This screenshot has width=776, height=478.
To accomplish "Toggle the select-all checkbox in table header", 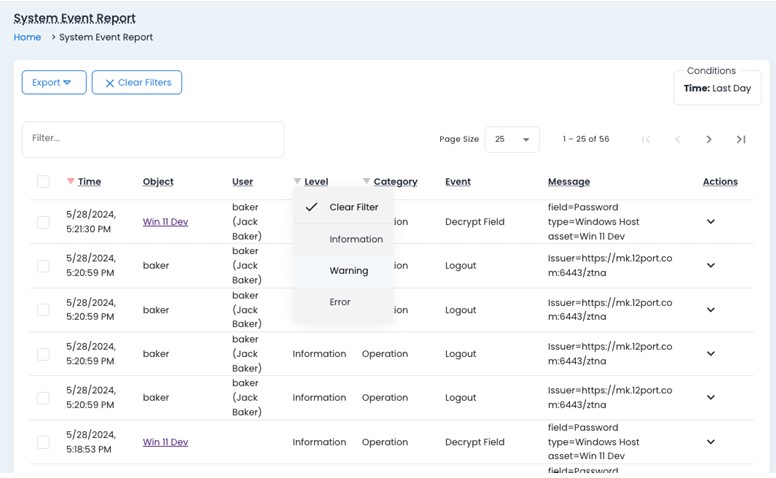I will (43, 182).
